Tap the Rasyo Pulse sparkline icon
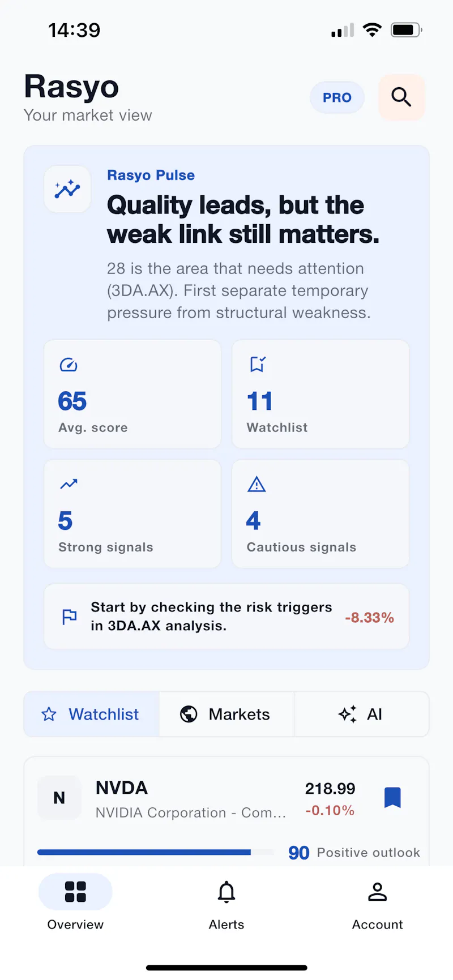 [x=67, y=189]
